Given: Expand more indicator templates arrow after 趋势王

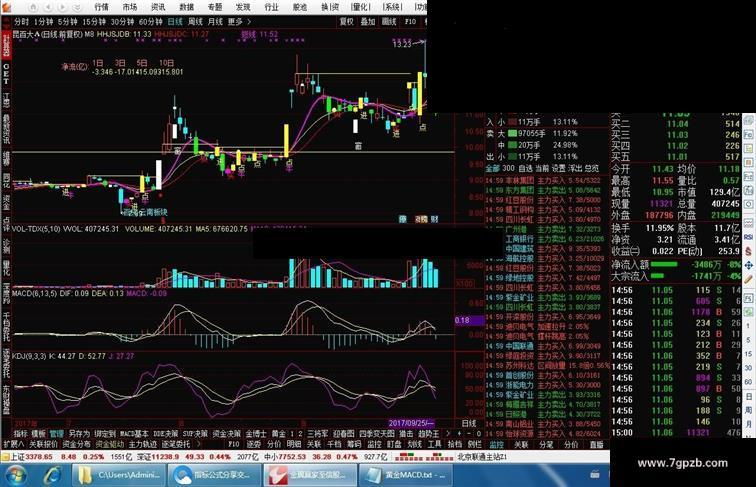Looking at the screenshot, I should (x=448, y=434).
